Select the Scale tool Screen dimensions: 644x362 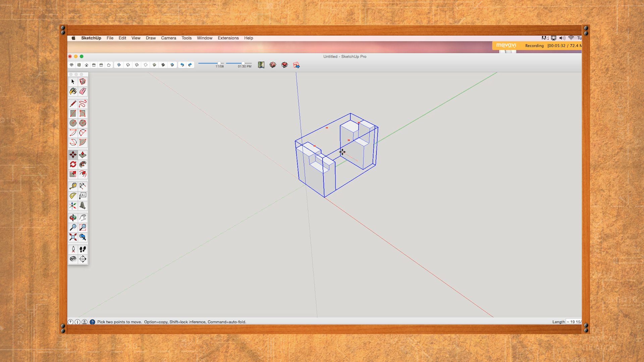(x=73, y=174)
